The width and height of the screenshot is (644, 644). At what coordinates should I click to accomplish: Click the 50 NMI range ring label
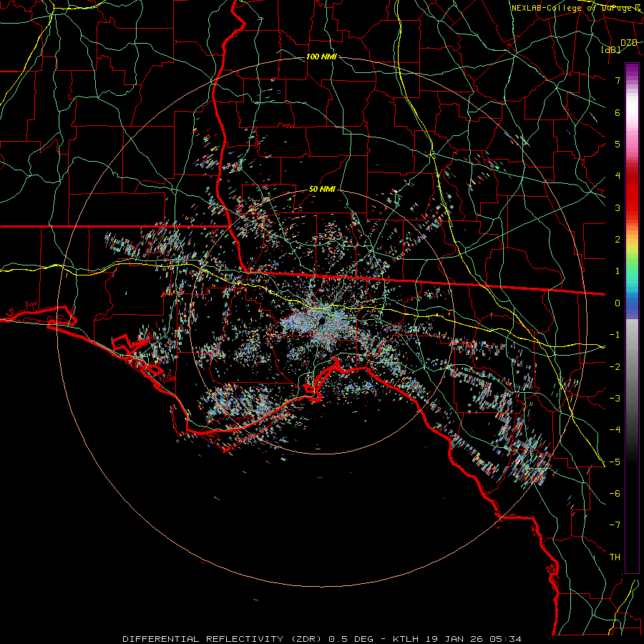(323, 190)
